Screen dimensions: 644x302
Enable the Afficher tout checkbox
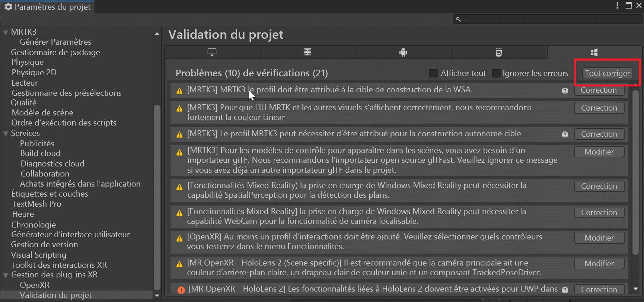pos(433,73)
